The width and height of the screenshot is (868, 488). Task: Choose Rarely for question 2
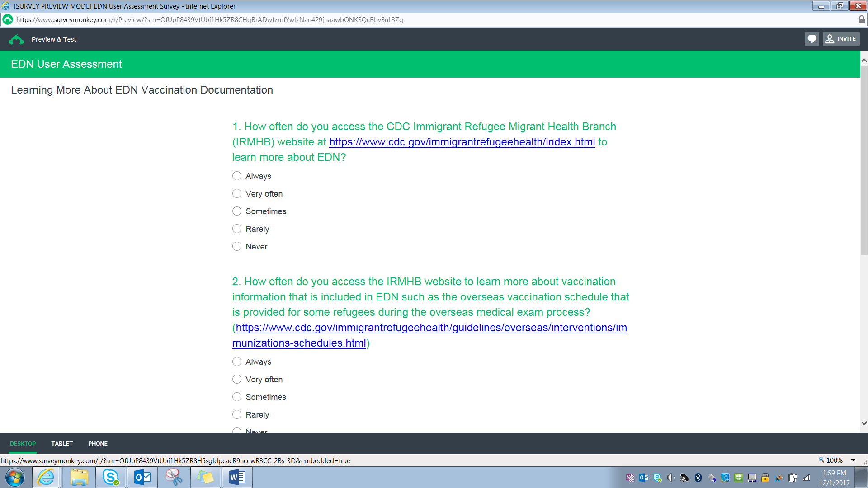coord(237,414)
